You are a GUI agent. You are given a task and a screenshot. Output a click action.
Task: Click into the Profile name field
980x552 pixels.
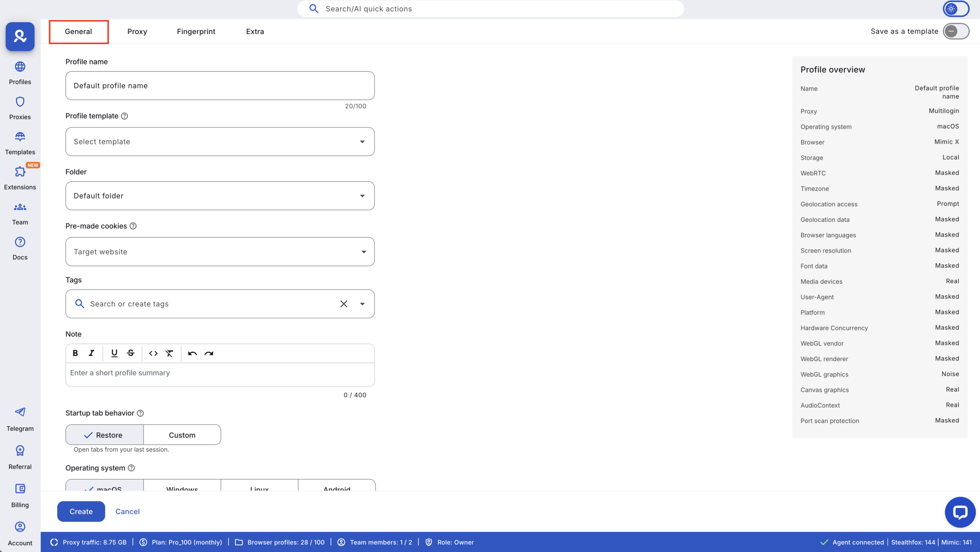point(220,86)
